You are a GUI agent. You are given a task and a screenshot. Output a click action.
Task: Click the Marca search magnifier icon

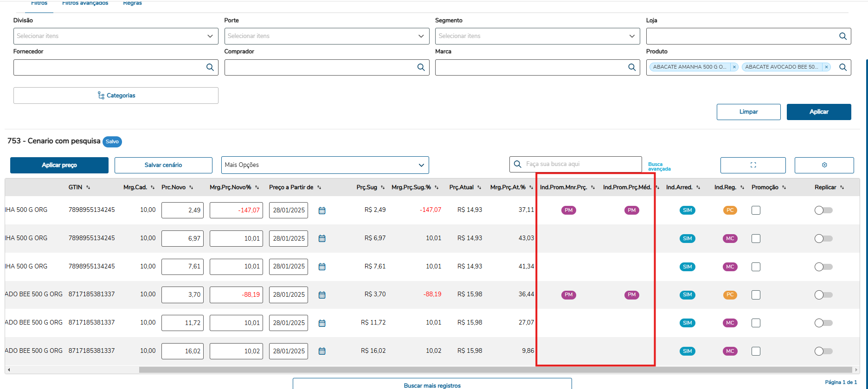631,67
